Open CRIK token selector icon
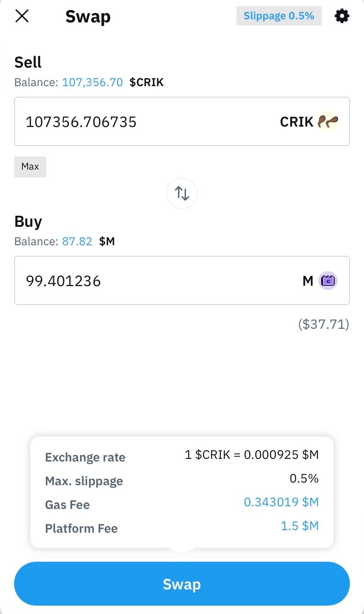The width and height of the screenshot is (364, 614). pyautogui.click(x=328, y=121)
